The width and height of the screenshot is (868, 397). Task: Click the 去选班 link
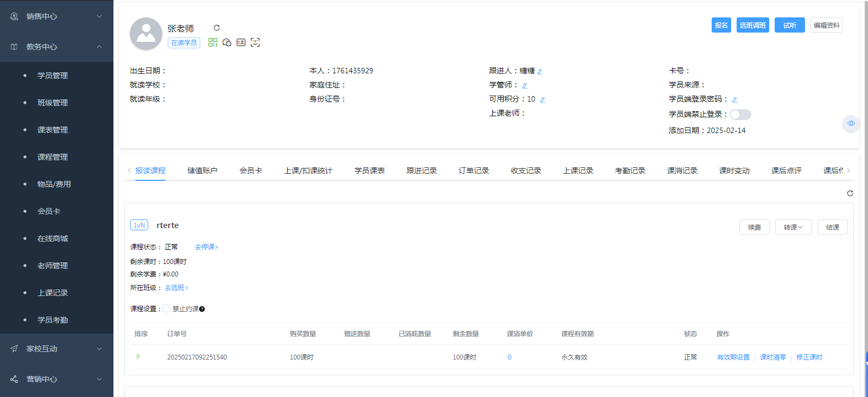click(x=176, y=288)
